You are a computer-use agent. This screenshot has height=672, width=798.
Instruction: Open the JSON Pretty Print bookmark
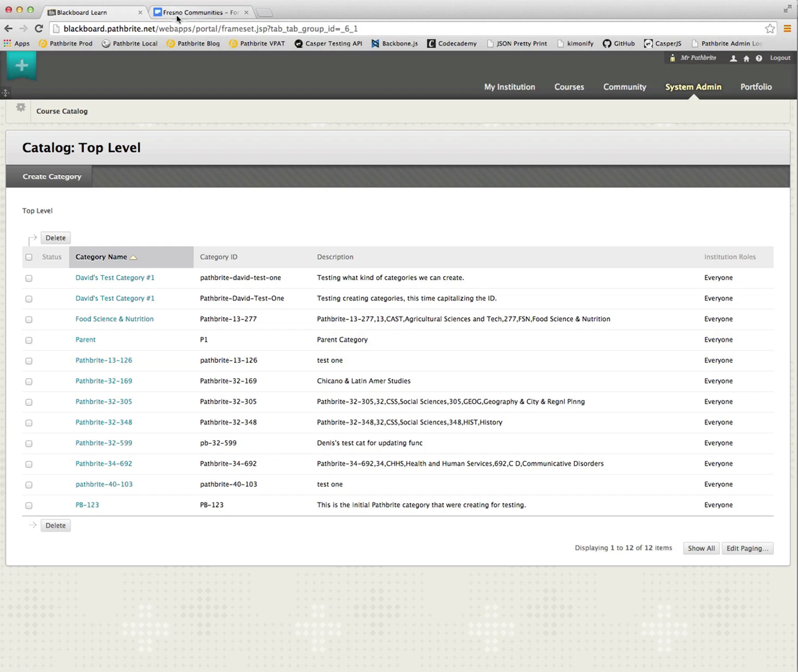[517, 44]
